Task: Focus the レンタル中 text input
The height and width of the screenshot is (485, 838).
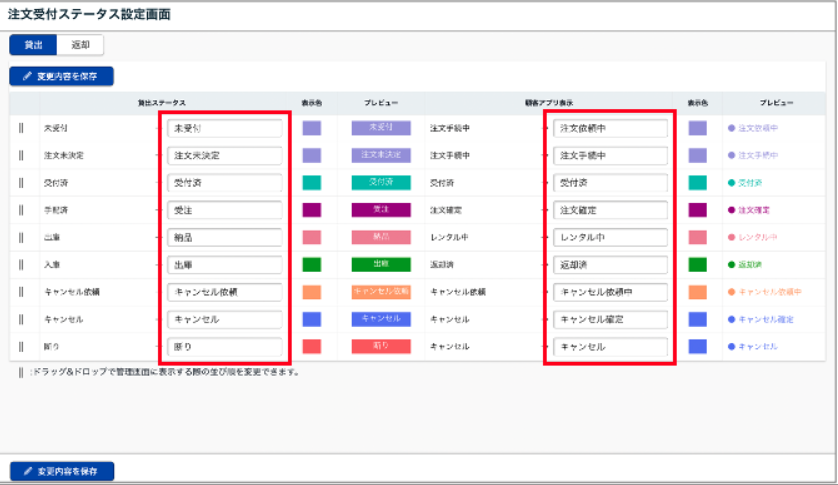Action: [x=610, y=238]
